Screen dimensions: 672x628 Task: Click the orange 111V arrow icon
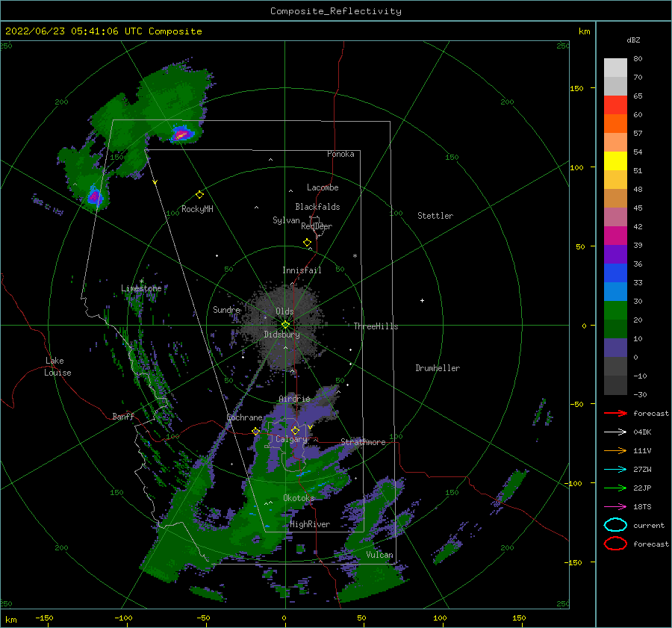tap(615, 450)
